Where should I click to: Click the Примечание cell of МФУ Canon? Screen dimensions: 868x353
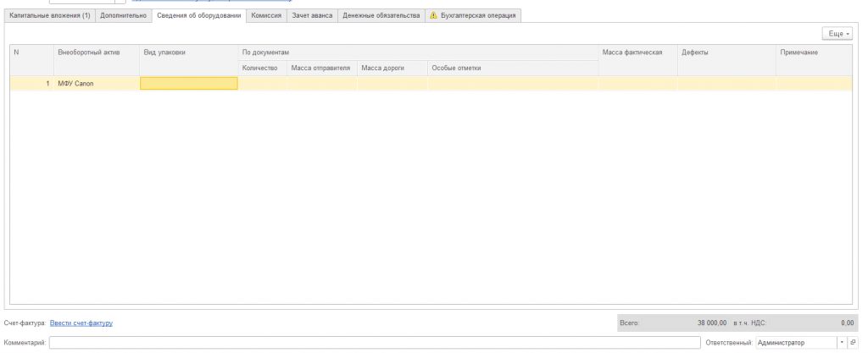click(814, 84)
